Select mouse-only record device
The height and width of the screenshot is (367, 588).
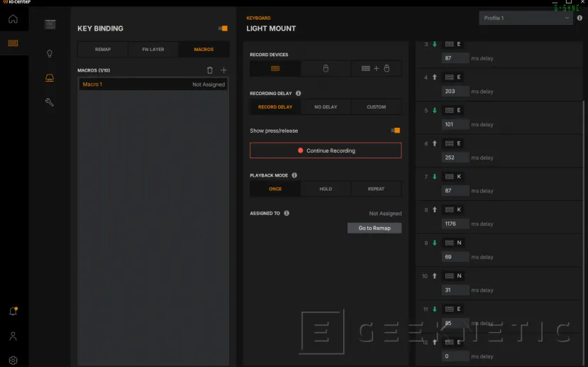(326, 69)
